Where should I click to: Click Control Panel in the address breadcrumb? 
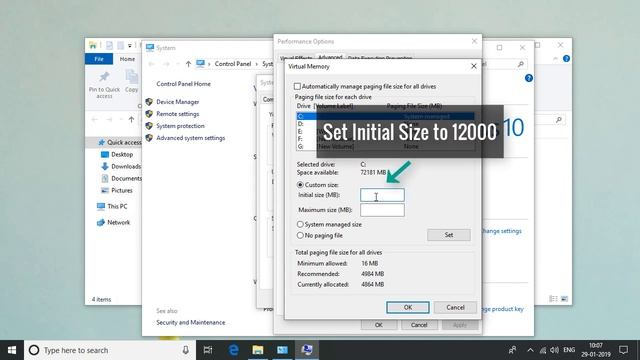(x=233, y=64)
